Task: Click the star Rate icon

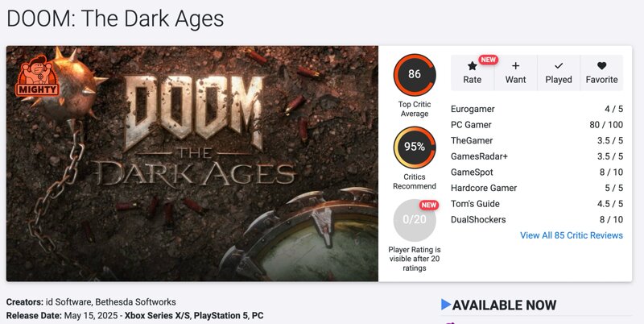Action: [x=473, y=66]
